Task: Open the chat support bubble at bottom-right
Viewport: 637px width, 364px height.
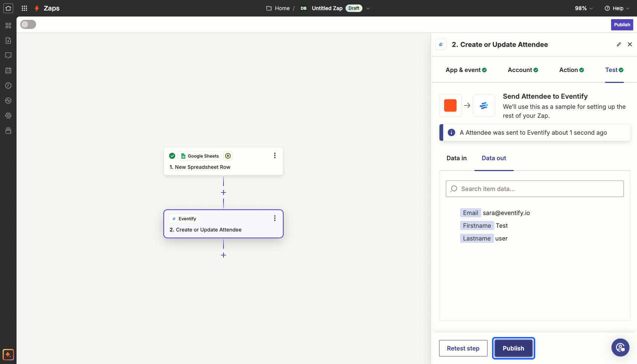Action: click(x=620, y=347)
